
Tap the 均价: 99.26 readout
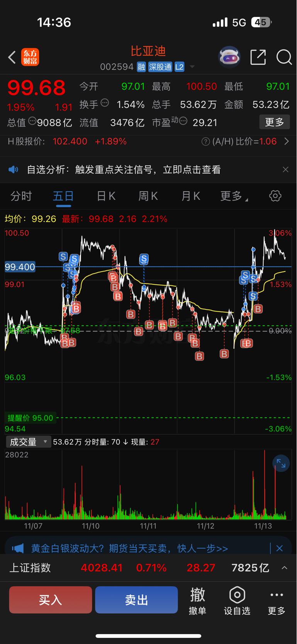(x=31, y=219)
